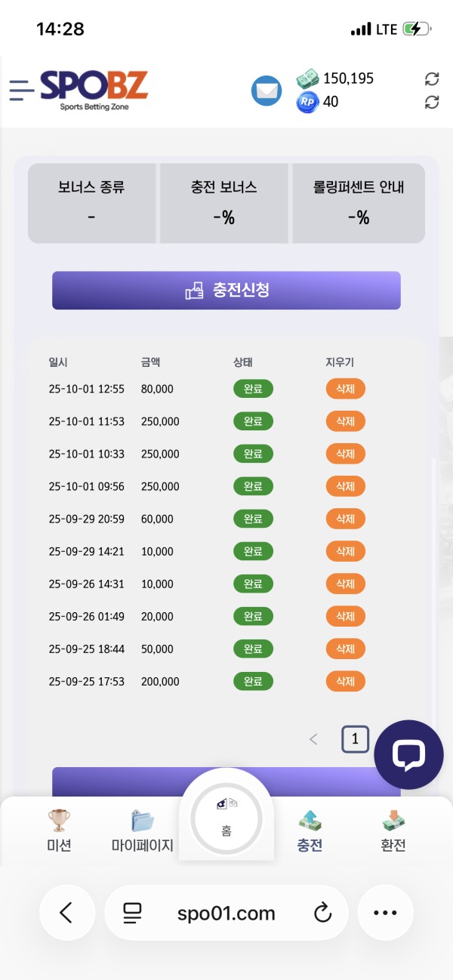This screenshot has width=453, height=980.
Task: Reload the page with the refresh arrow
Action: pyautogui.click(x=322, y=913)
